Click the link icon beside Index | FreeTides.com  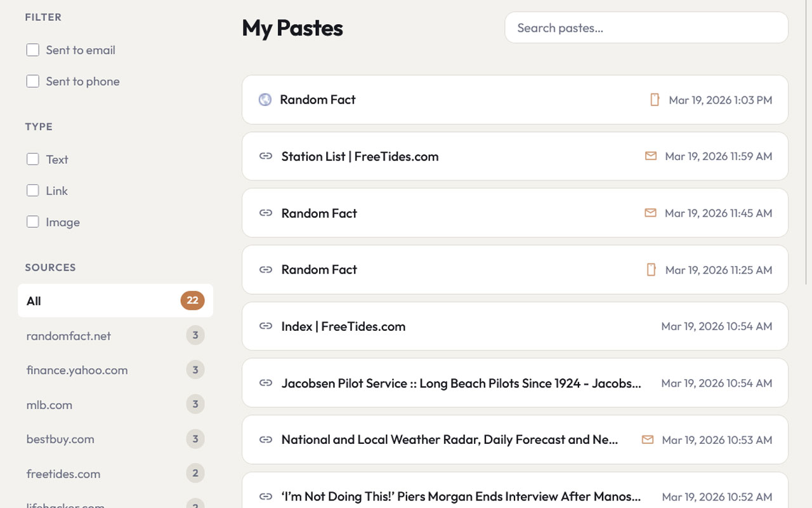coord(266,326)
